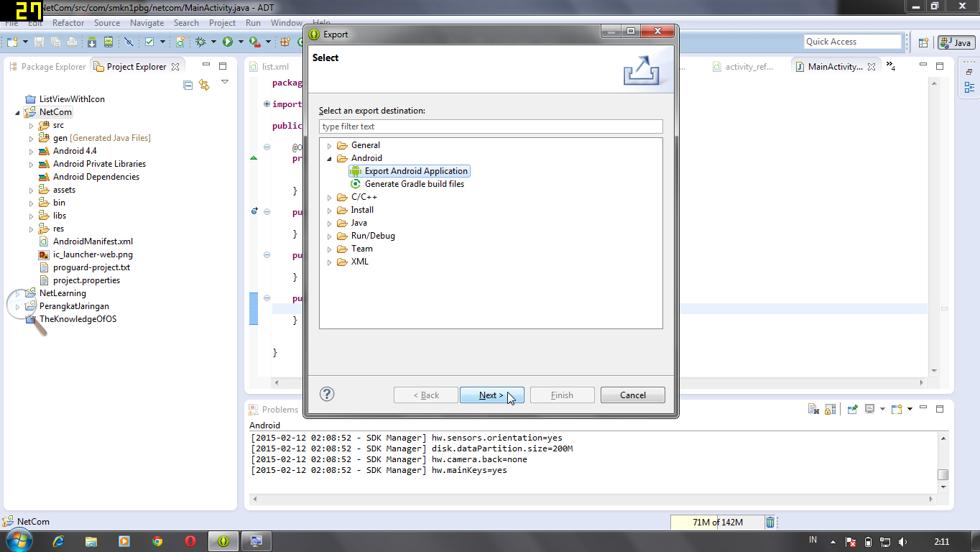Screen dimensions: 980x552
Task: Open Windows Explorer from the taskbar
Action: (x=91, y=540)
